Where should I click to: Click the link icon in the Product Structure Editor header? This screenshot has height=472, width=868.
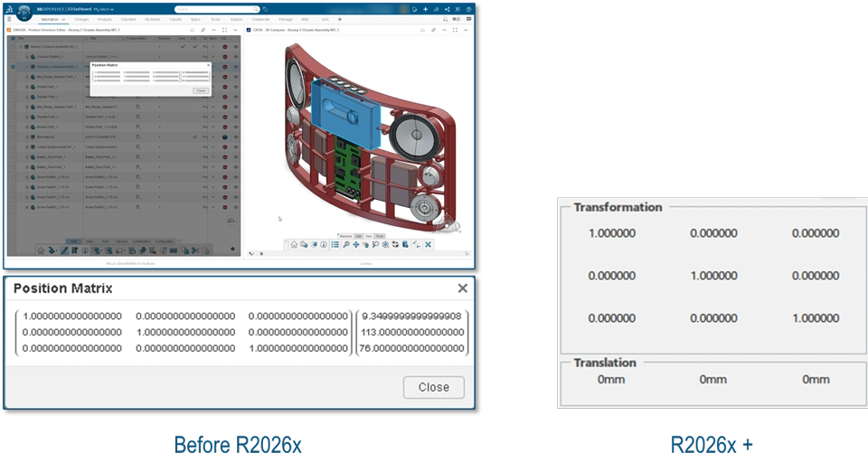click(203, 30)
